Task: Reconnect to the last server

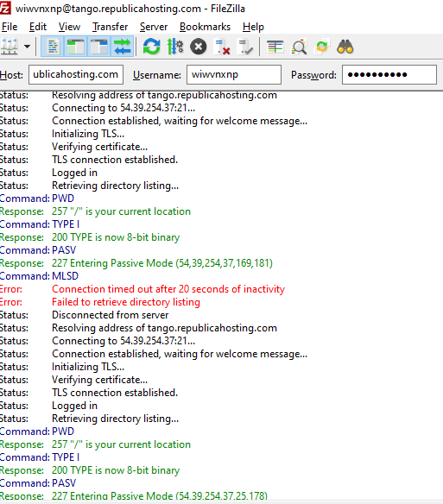Action: tap(245, 47)
